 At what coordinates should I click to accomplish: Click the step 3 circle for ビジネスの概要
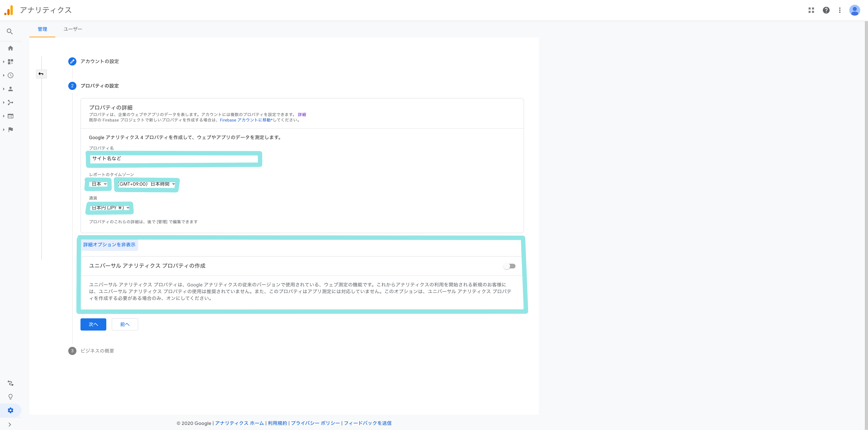click(x=72, y=351)
